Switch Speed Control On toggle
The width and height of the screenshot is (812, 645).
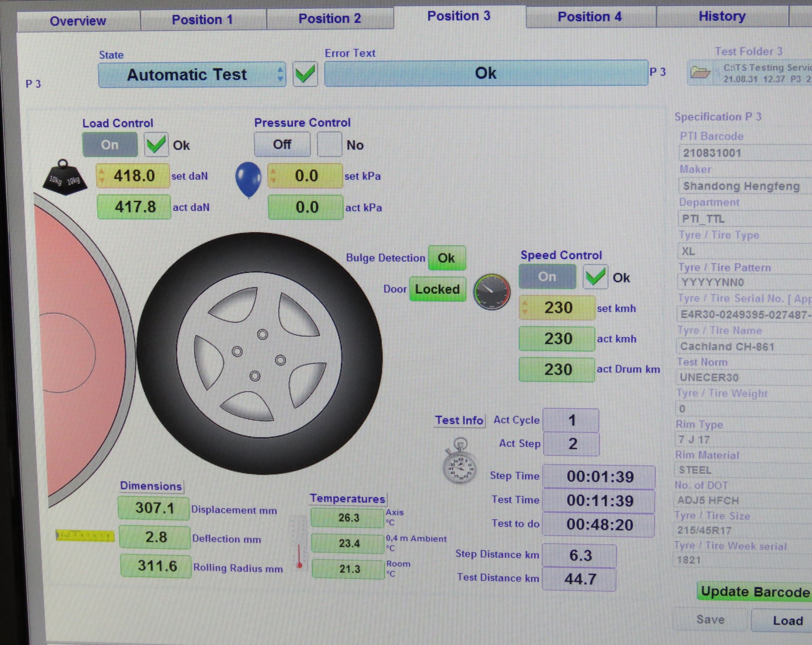click(x=547, y=277)
